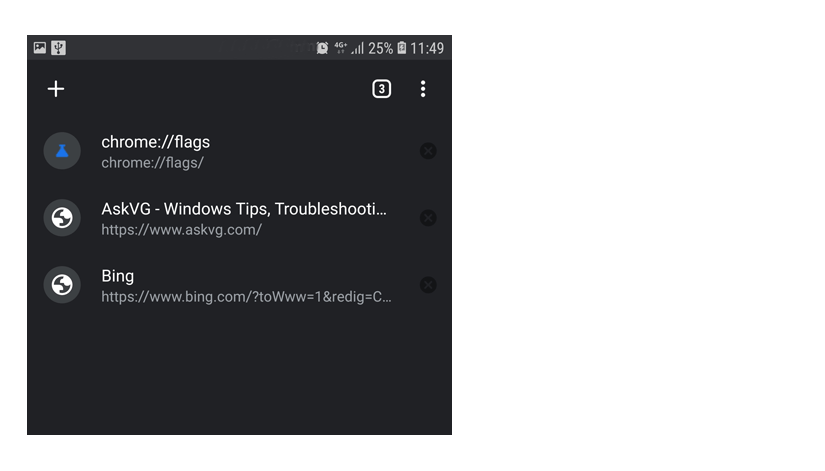The height and width of the screenshot is (471, 825).
Task: Switch to the Bing tab title
Action: tap(117, 276)
